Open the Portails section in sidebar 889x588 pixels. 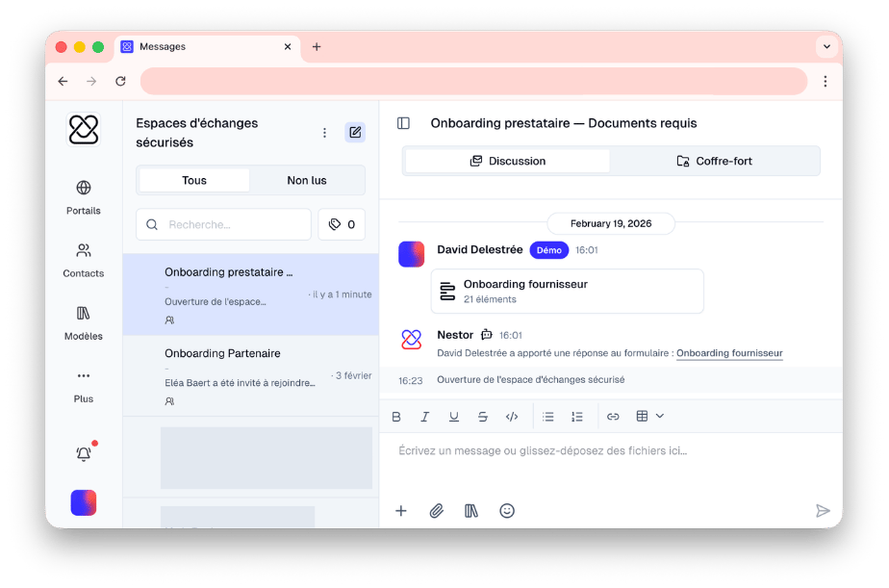tap(84, 196)
